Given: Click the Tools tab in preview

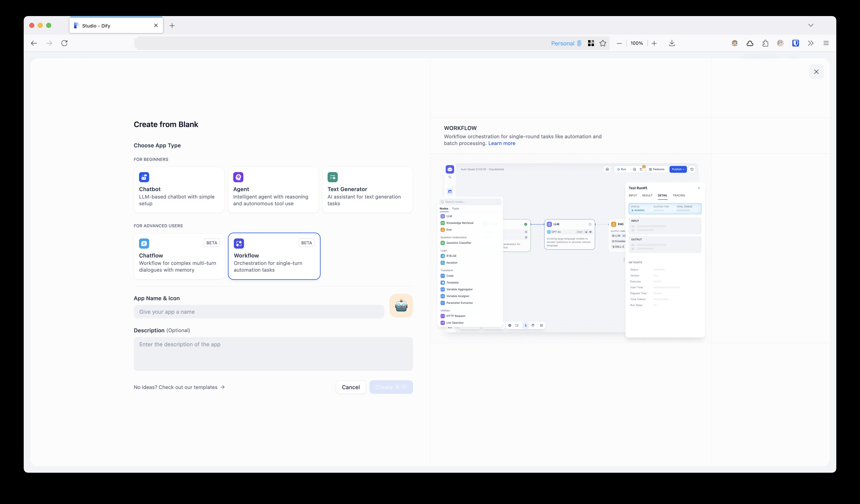Looking at the screenshot, I should (x=455, y=209).
